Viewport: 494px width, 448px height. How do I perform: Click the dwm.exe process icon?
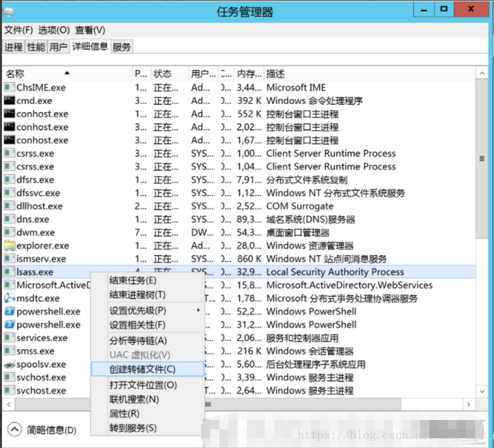pyautogui.click(x=9, y=232)
